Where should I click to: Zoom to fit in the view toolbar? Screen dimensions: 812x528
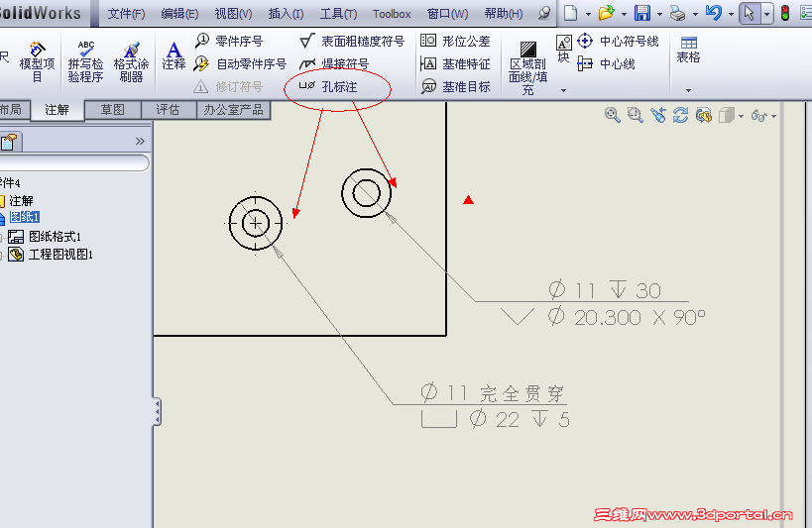[x=612, y=115]
